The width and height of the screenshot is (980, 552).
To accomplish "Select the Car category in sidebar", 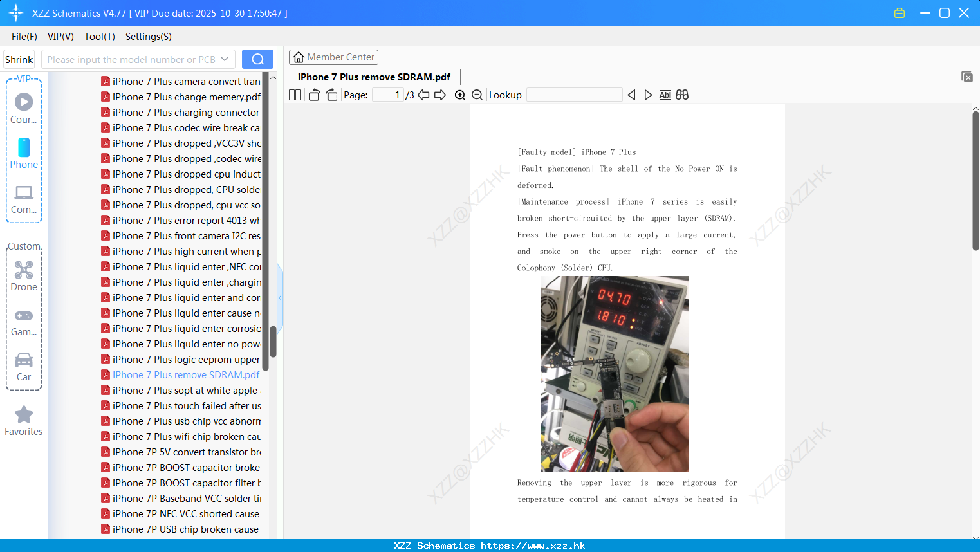I will tap(24, 367).
